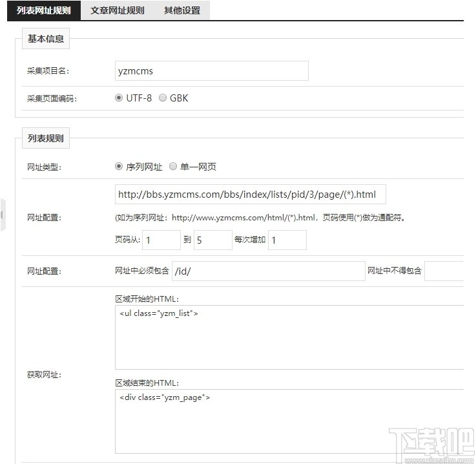Choose 单一网页 as URL type
Viewport: 476px width, 464px height.
pyautogui.click(x=172, y=167)
